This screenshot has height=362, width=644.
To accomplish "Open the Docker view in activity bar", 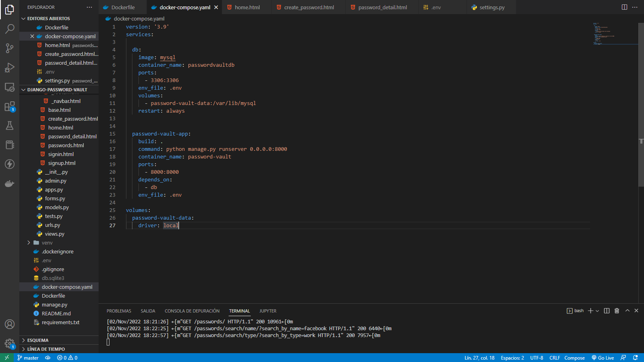I will pyautogui.click(x=10, y=184).
